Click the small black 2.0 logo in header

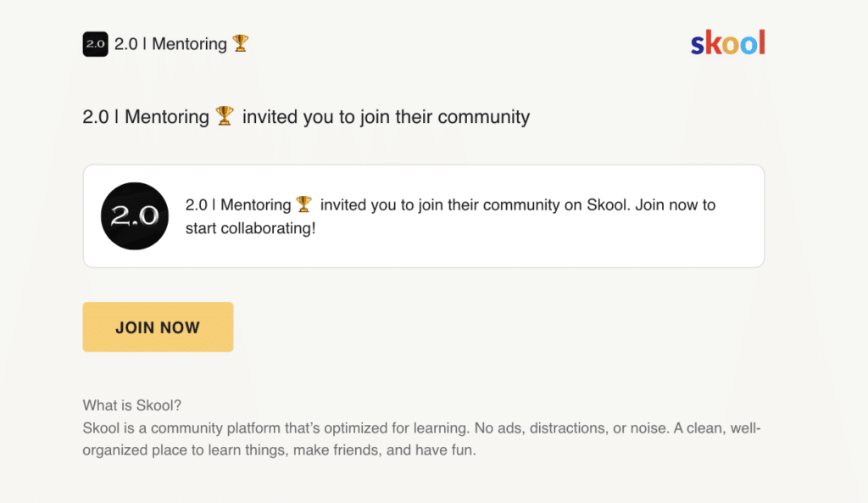coord(95,44)
